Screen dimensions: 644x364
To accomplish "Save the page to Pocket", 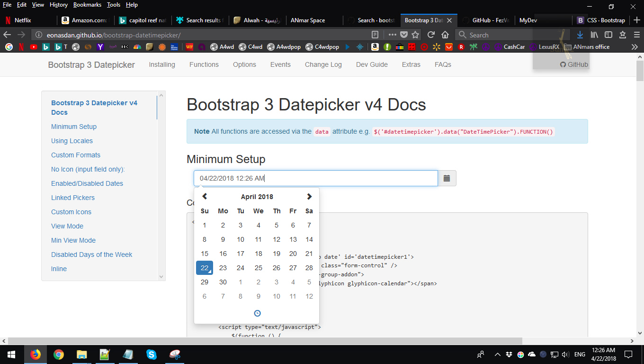I will click(x=403, y=35).
